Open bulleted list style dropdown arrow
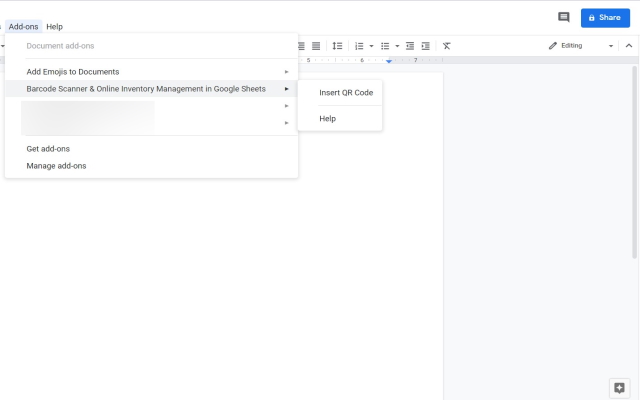 pos(397,46)
